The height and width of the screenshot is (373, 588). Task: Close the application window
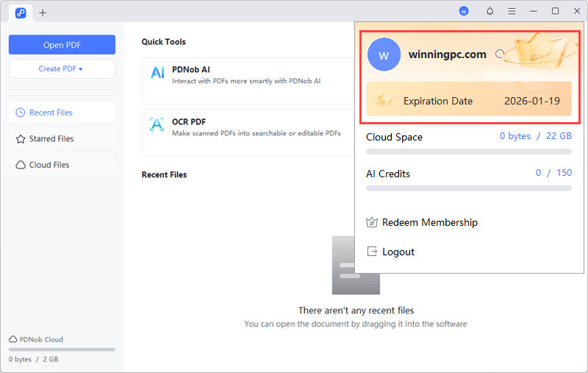(577, 11)
